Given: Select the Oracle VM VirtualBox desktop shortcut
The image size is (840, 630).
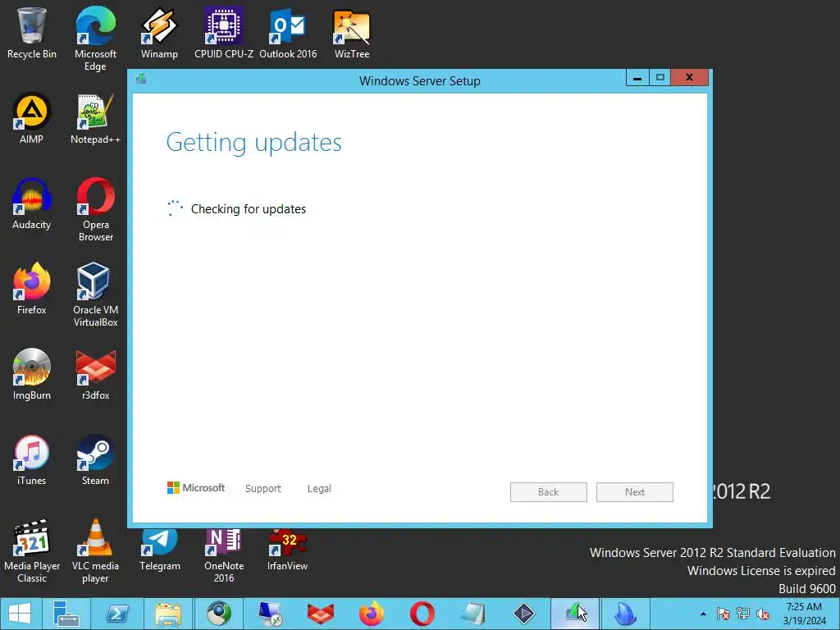Looking at the screenshot, I should coord(95,294).
